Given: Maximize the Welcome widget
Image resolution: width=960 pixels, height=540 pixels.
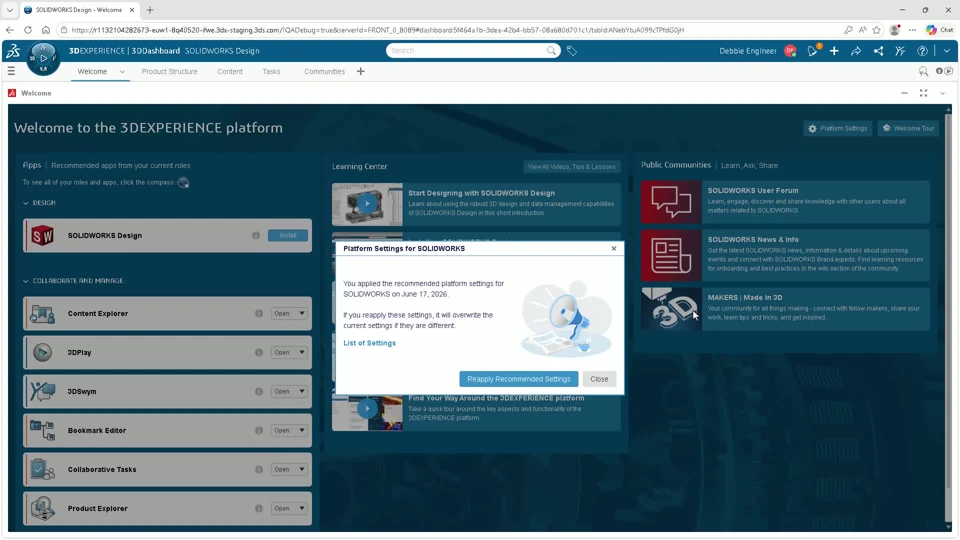Looking at the screenshot, I should click(923, 93).
